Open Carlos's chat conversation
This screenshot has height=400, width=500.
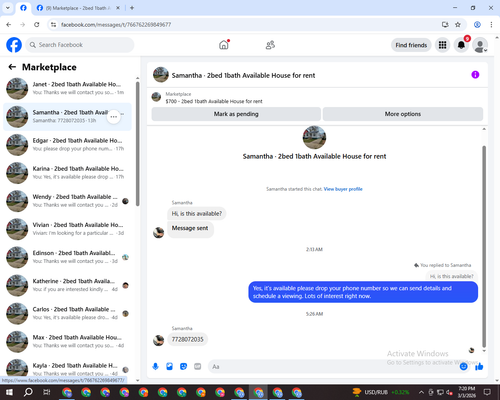pyautogui.click(x=67, y=313)
